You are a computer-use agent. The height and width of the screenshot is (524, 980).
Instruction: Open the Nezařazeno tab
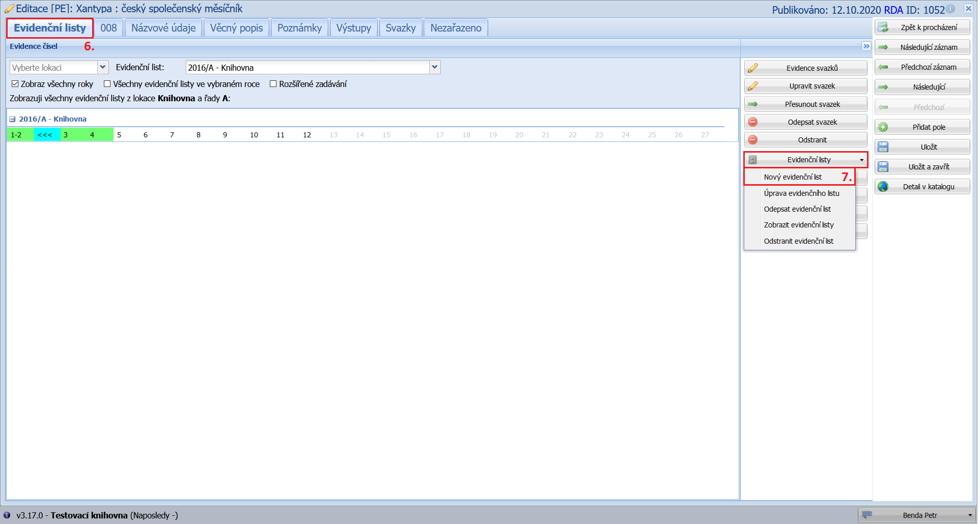click(x=456, y=28)
